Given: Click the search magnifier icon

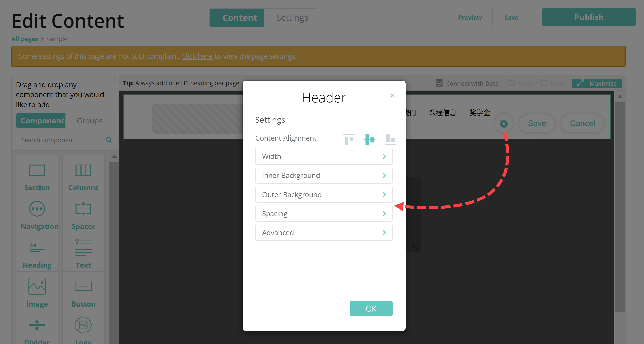Looking at the screenshot, I should (x=109, y=140).
